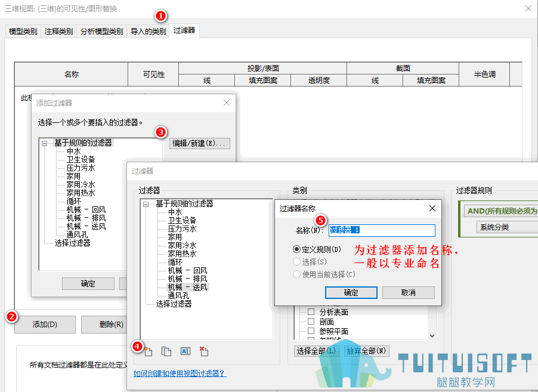The height and width of the screenshot is (392, 538).
Task: Click the new filter icon
Action: coord(149,351)
